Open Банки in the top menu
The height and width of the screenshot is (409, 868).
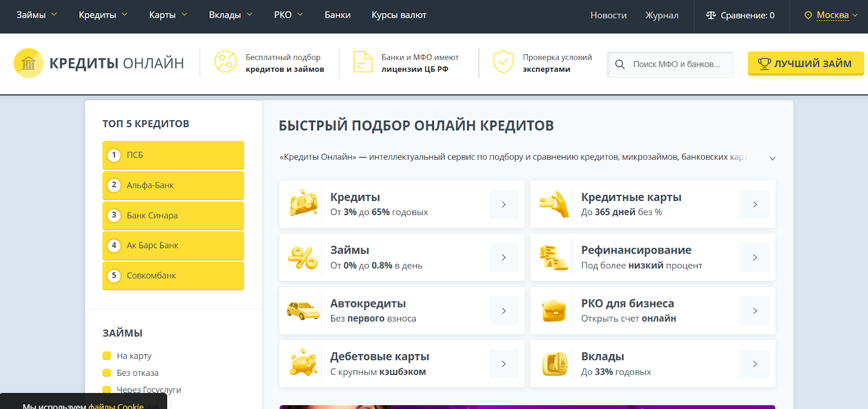tap(337, 15)
